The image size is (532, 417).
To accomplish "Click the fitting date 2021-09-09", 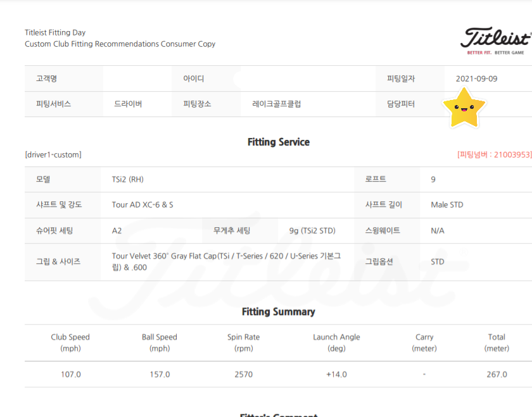I will point(476,79).
